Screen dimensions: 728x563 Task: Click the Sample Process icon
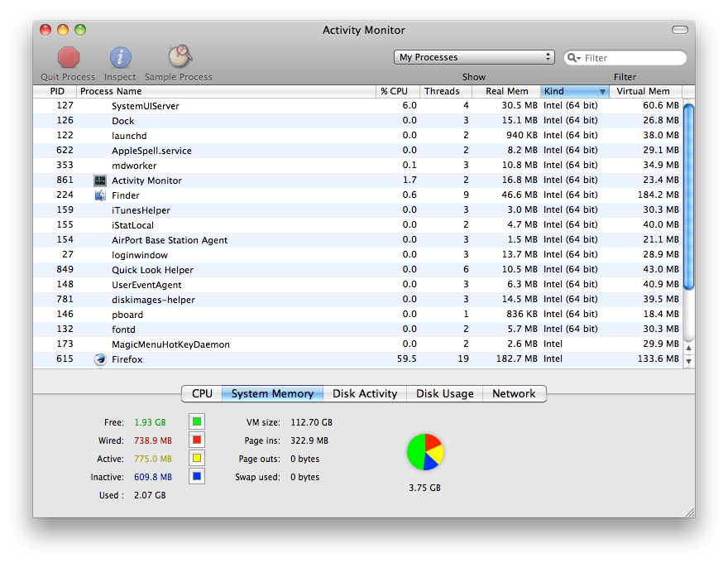[180, 56]
